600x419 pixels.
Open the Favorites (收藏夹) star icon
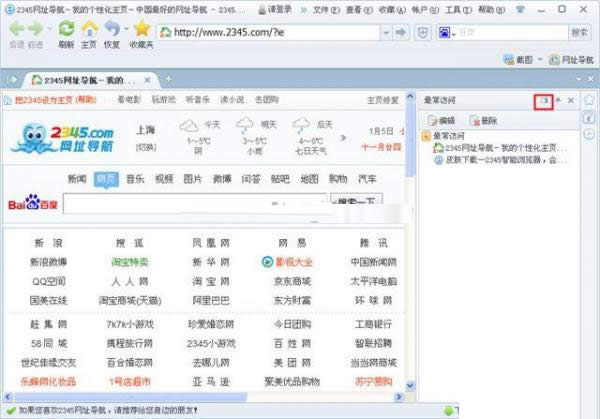(x=142, y=29)
